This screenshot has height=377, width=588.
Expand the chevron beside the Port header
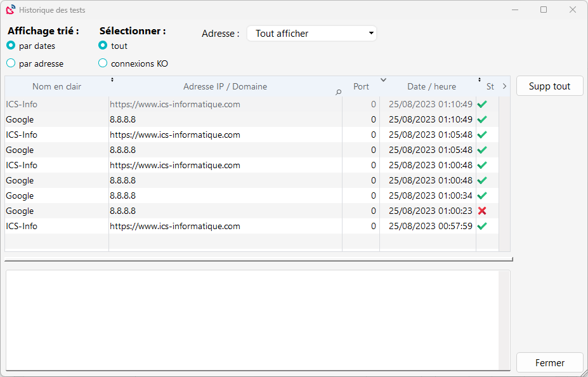383,79
